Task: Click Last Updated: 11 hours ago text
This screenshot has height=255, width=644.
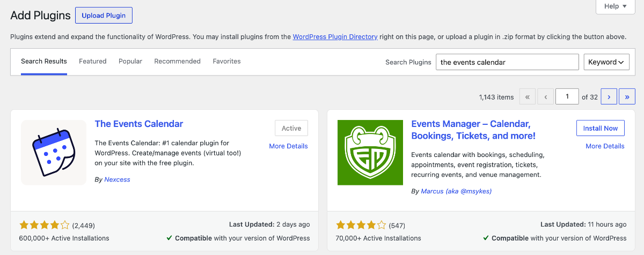Action: [x=583, y=224]
